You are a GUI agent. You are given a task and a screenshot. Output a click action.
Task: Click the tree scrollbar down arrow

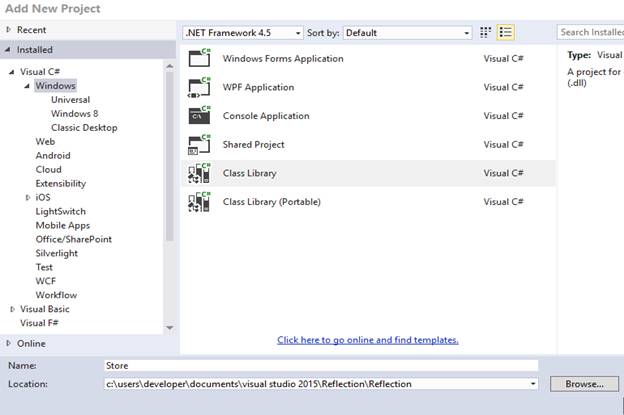[170, 328]
